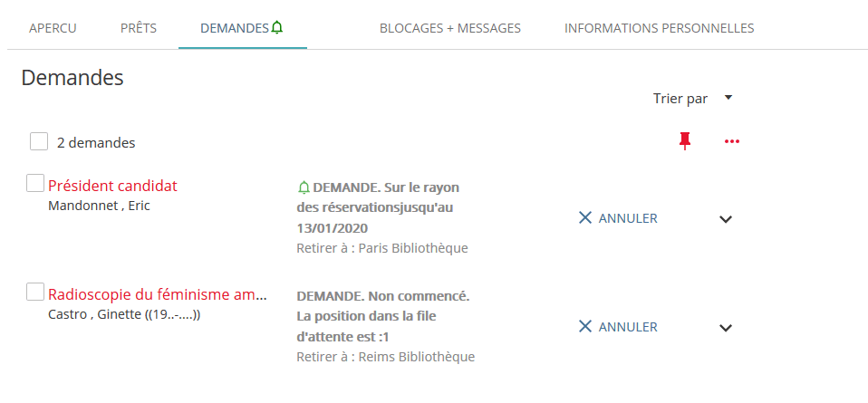Open the 'Président candidat' title link
The height and width of the screenshot is (403, 868).
coord(112,186)
